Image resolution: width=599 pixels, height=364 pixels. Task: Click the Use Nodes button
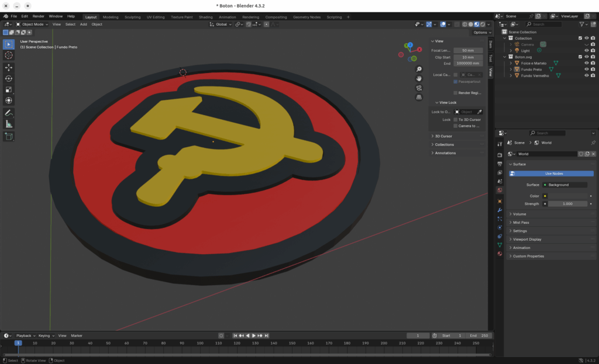[554, 174]
